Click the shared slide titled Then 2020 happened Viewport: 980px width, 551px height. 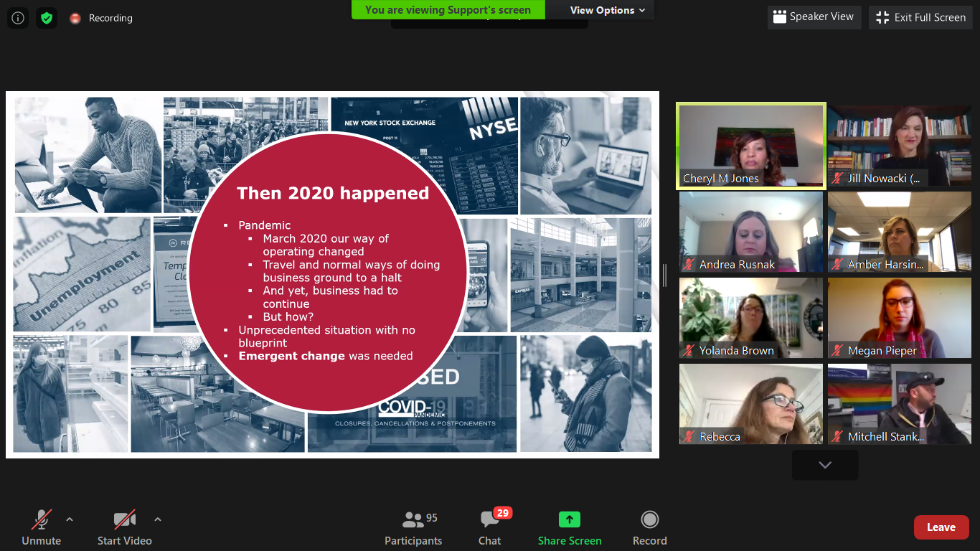coord(332,274)
